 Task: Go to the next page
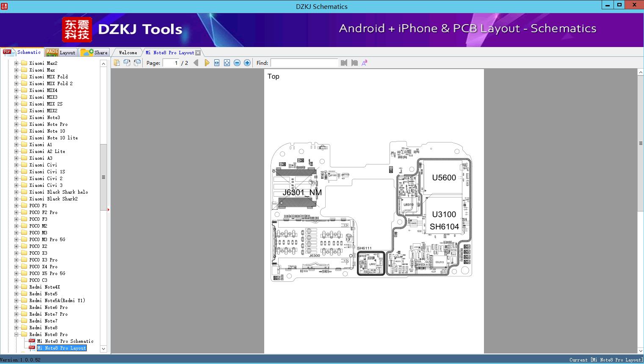(207, 63)
